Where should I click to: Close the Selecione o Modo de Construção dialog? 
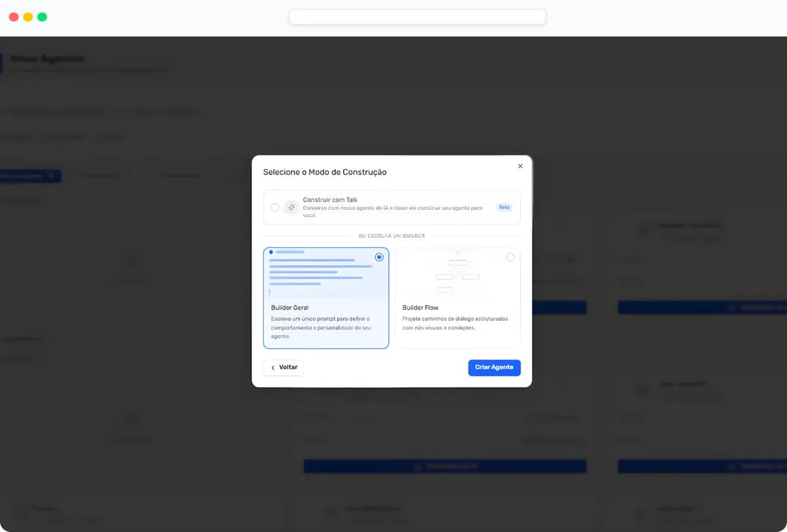520,167
